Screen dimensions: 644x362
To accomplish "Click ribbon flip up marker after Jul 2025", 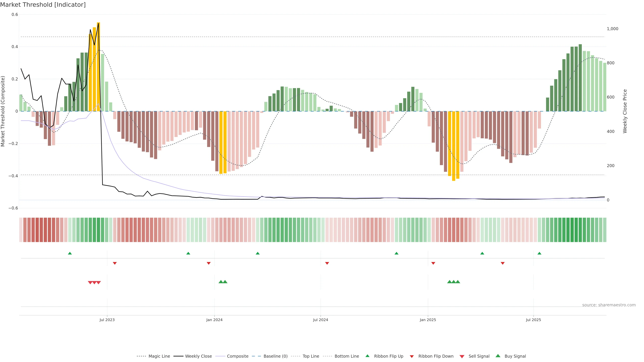I will click(x=539, y=253).
